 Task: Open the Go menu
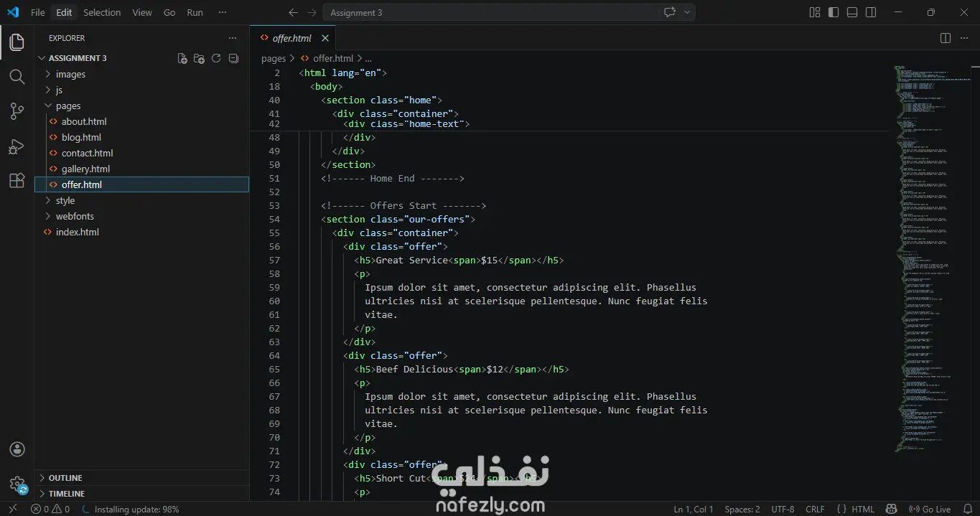tap(169, 12)
